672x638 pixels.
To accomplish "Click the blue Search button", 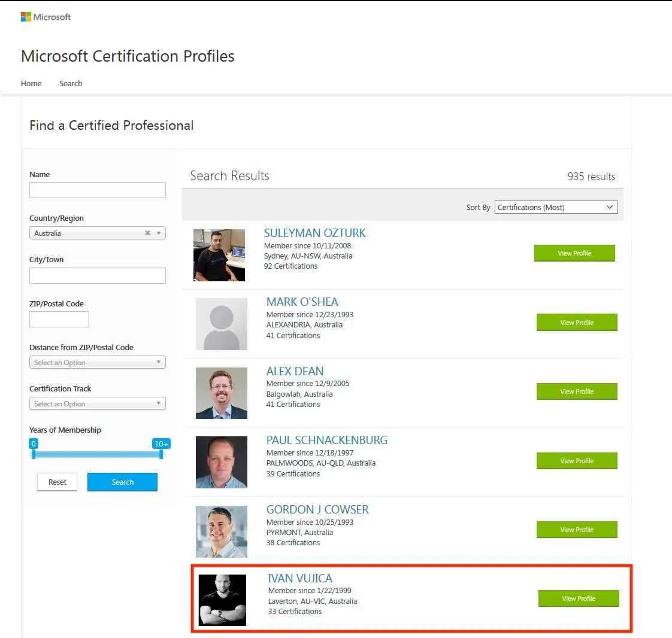I will pos(122,482).
